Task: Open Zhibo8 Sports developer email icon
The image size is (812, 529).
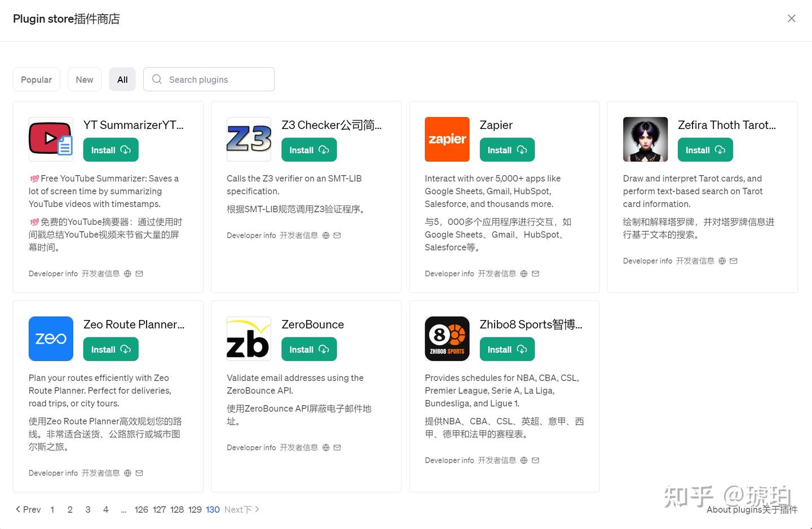Action: [x=536, y=460]
